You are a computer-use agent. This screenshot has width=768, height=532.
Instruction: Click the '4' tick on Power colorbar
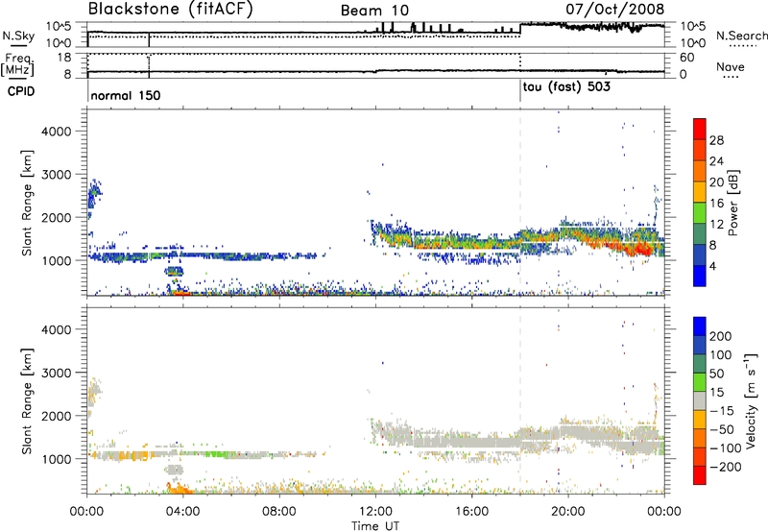(712, 266)
